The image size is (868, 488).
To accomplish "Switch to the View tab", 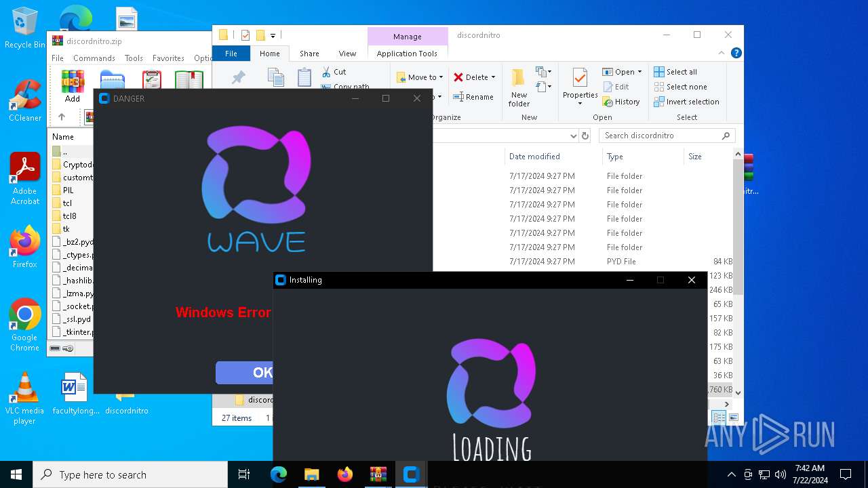I will (x=347, y=54).
